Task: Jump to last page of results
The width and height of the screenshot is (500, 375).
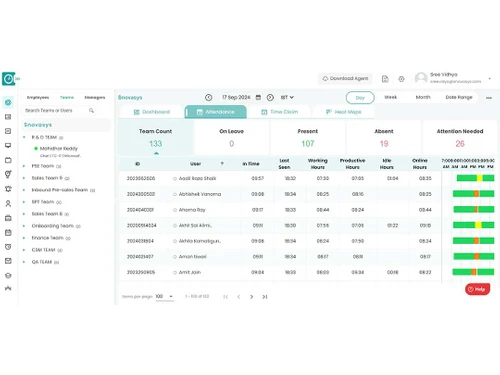Action: tap(265, 297)
